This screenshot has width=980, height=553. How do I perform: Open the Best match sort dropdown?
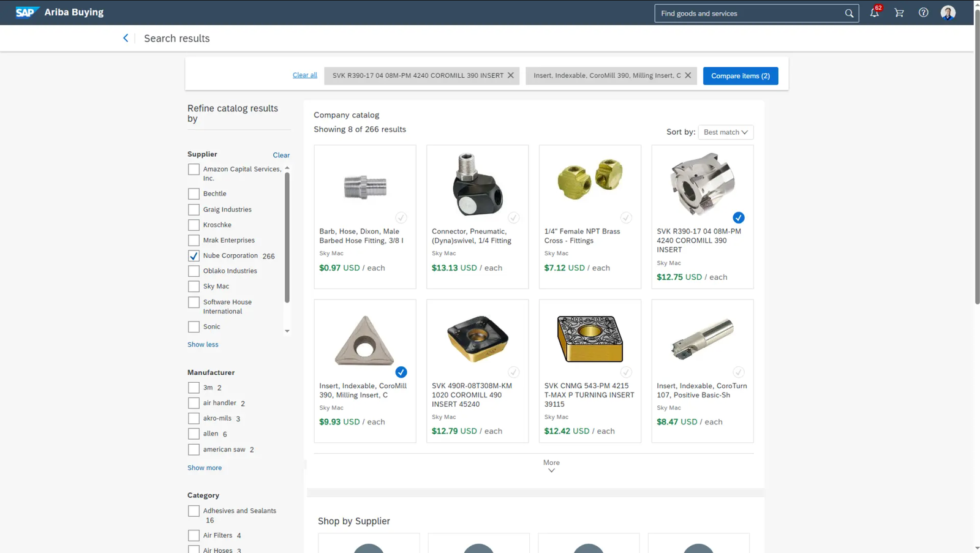point(725,132)
